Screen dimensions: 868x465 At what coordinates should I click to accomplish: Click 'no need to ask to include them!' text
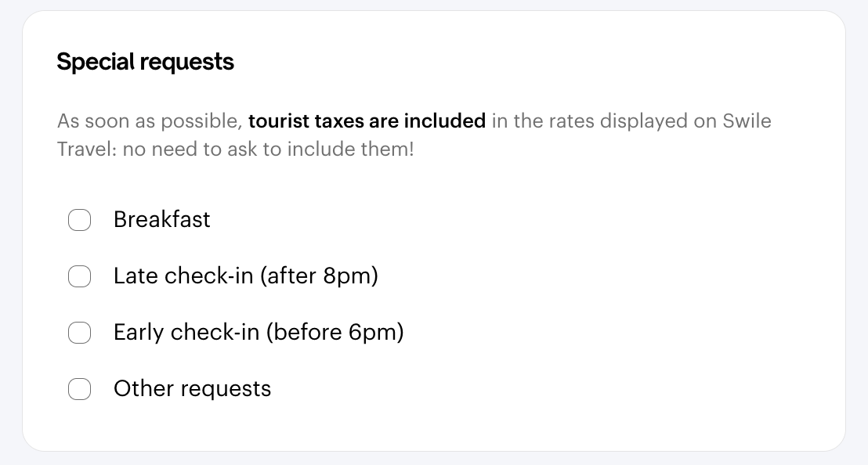point(268,149)
